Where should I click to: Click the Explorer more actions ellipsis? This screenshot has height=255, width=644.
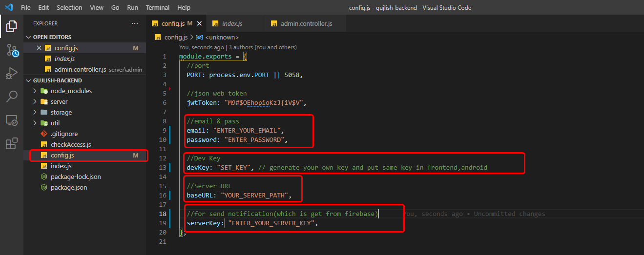click(135, 23)
